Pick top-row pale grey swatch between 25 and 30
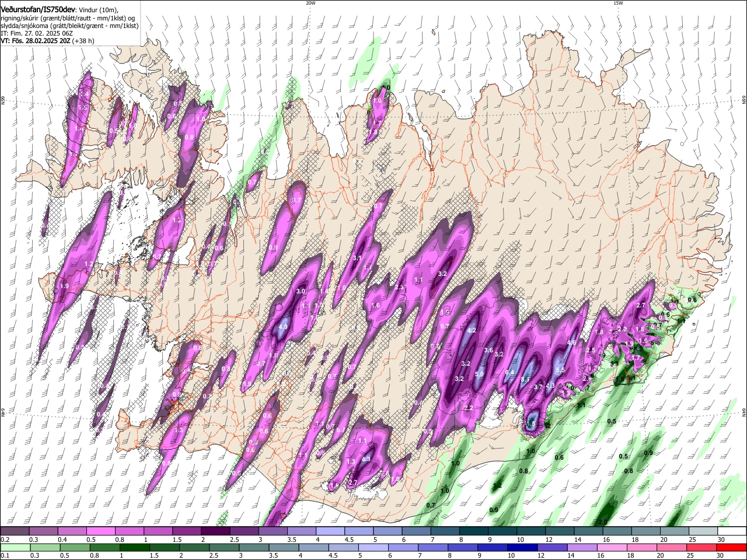This screenshot has height=560, width=747. [703, 531]
